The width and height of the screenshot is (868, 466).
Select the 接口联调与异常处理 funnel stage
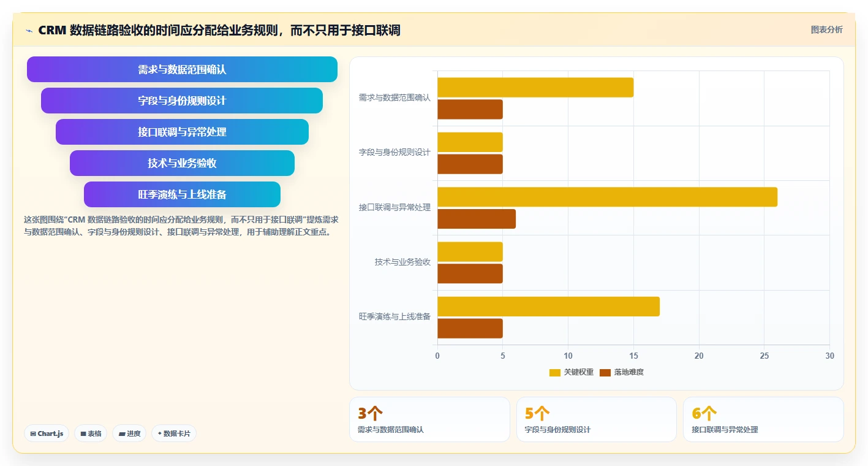pos(182,132)
